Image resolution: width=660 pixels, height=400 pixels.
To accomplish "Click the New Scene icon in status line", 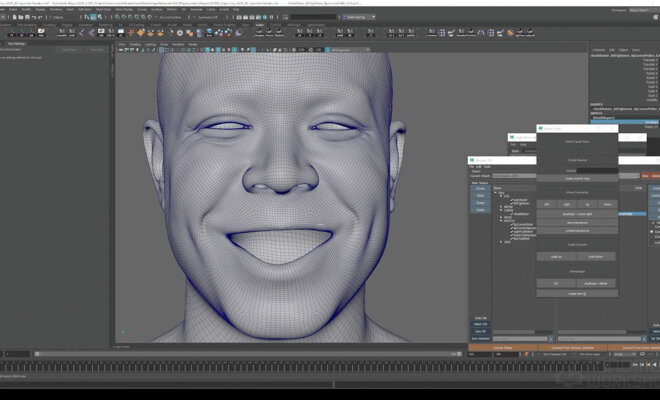I will coord(14,17).
